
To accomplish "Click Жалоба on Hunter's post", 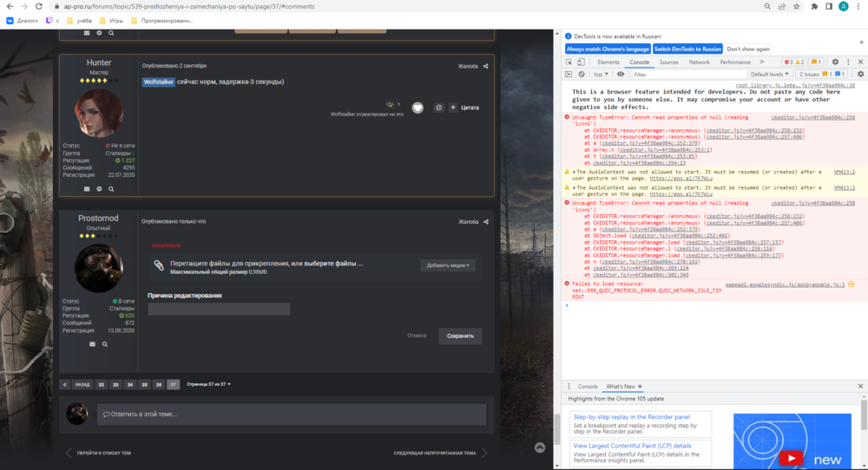I will pos(468,67).
